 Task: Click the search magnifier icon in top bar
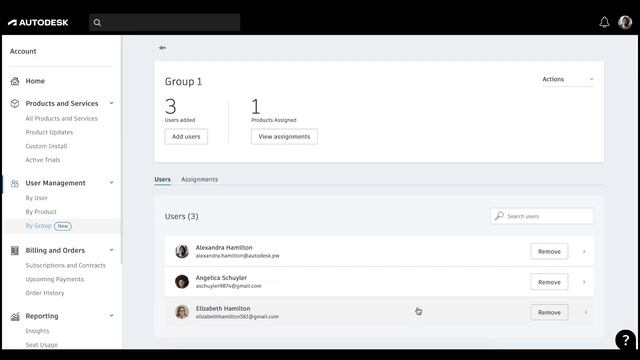click(x=97, y=23)
